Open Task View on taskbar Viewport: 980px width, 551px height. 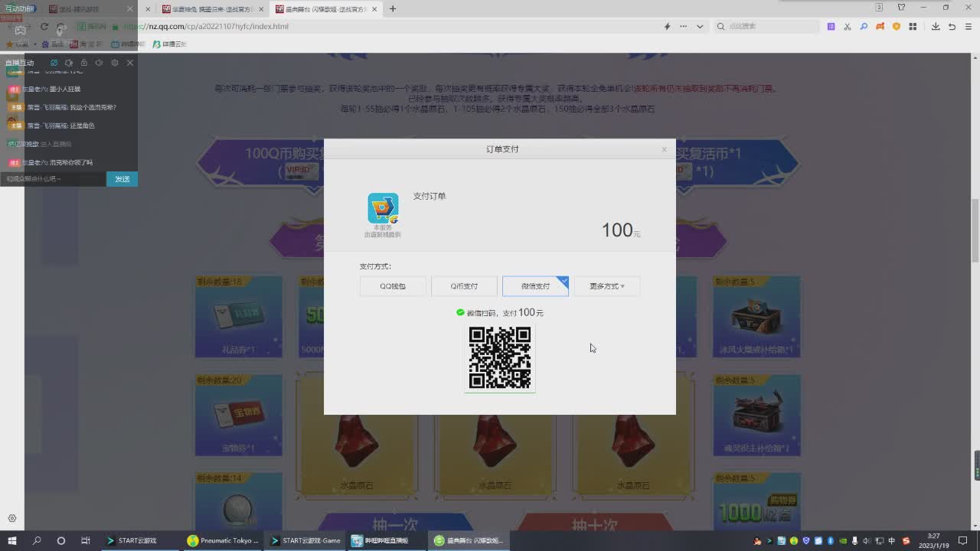tap(86, 540)
